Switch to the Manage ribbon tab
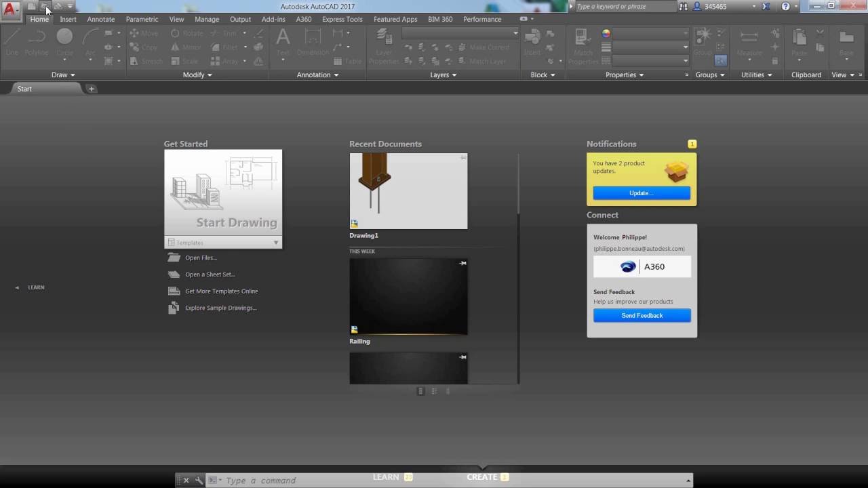868x488 pixels. click(x=207, y=19)
